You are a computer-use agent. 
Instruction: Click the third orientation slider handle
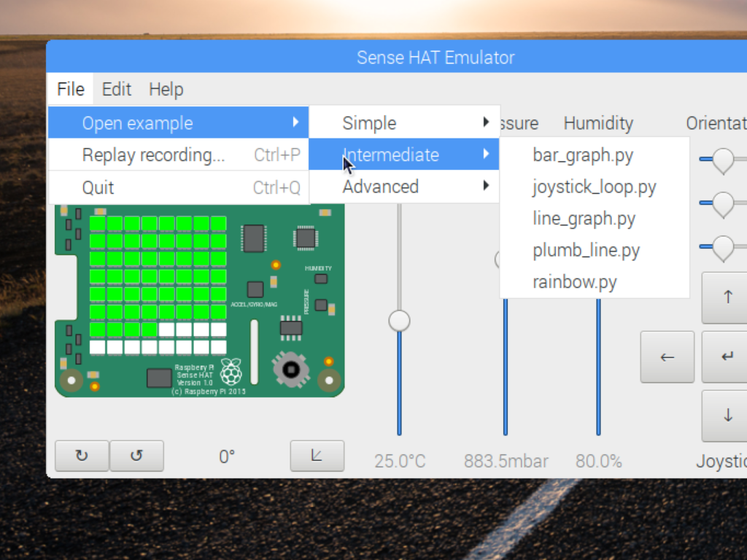[x=723, y=248]
